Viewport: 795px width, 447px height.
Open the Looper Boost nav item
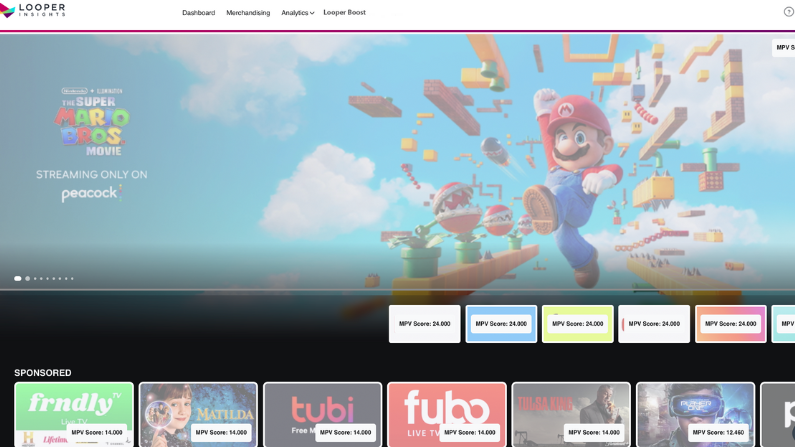pyautogui.click(x=344, y=12)
